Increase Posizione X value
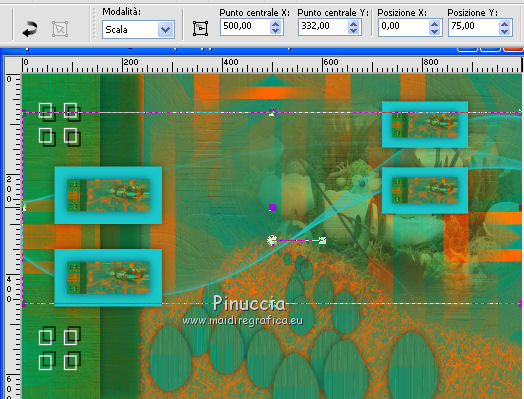524x399 pixels. (434, 24)
